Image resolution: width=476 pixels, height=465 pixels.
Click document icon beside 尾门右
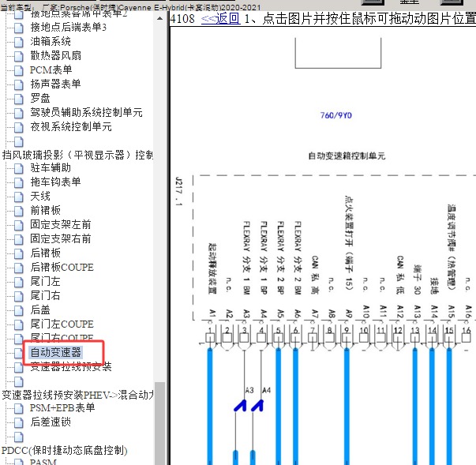click(18, 296)
